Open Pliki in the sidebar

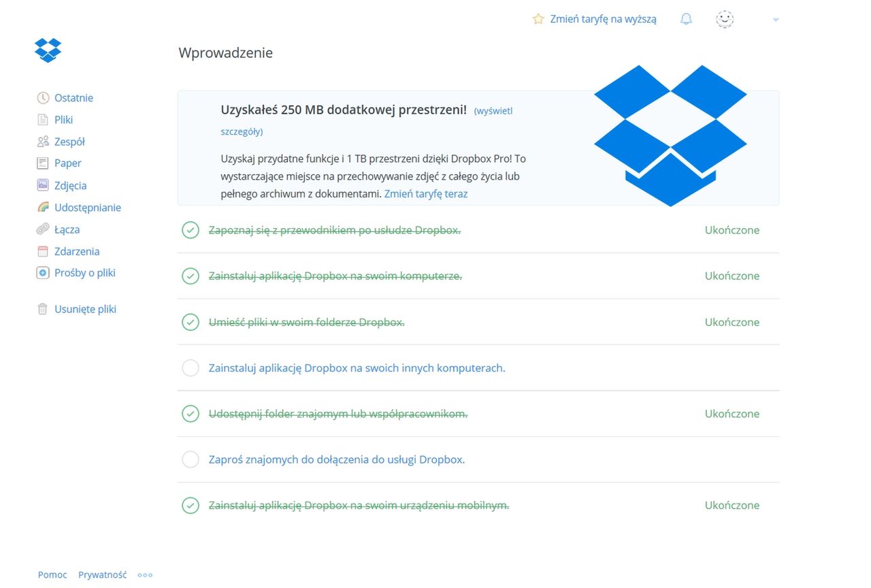coord(64,120)
